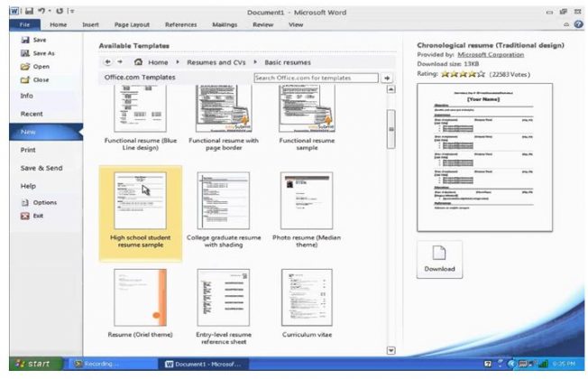Click the Redo icon in the quick access toolbar
This screenshot has width=588, height=379.
(60, 11)
